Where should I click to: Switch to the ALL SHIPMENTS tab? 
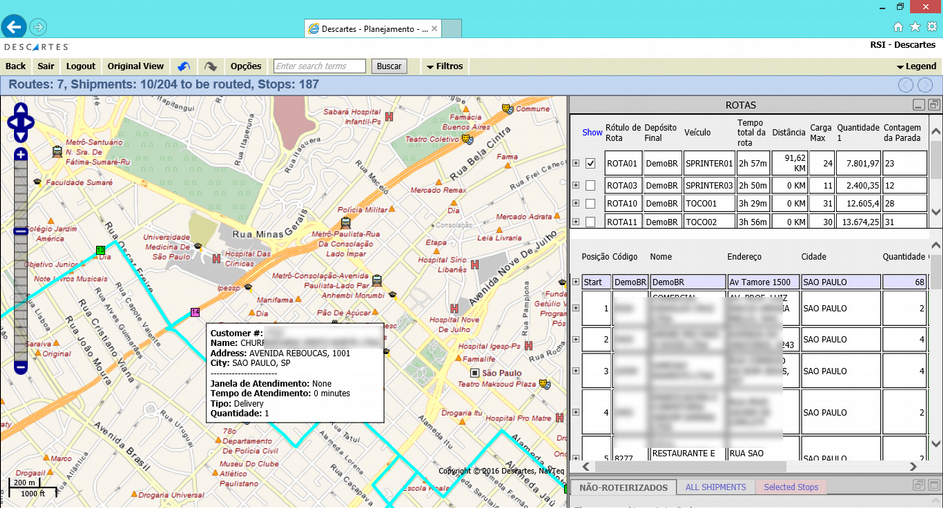point(716,488)
